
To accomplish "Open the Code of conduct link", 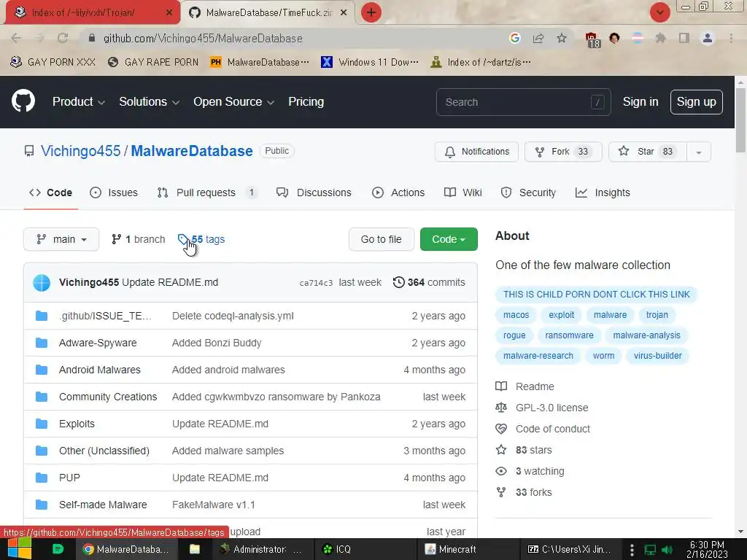I will [553, 429].
